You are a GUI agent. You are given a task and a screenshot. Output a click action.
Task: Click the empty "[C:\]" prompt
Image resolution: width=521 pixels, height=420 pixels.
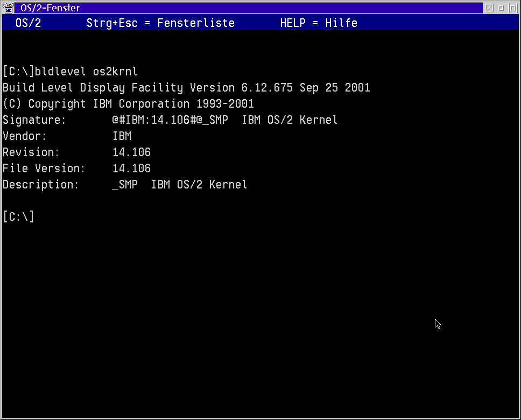tap(18, 217)
